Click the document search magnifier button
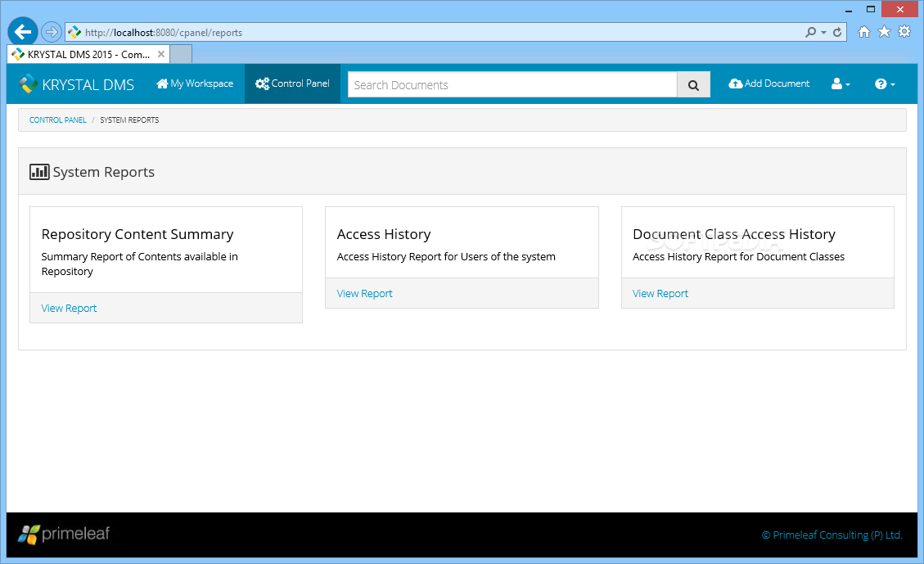 coord(693,85)
